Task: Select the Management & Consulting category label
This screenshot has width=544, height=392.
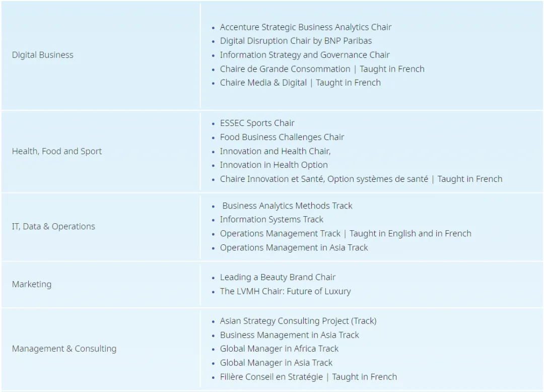Action: pos(64,349)
